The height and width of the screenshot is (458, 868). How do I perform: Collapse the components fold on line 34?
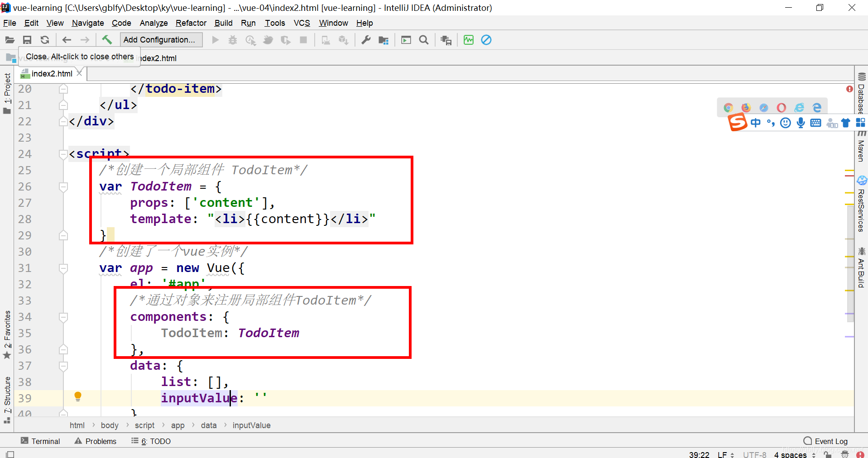pyautogui.click(x=63, y=317)
